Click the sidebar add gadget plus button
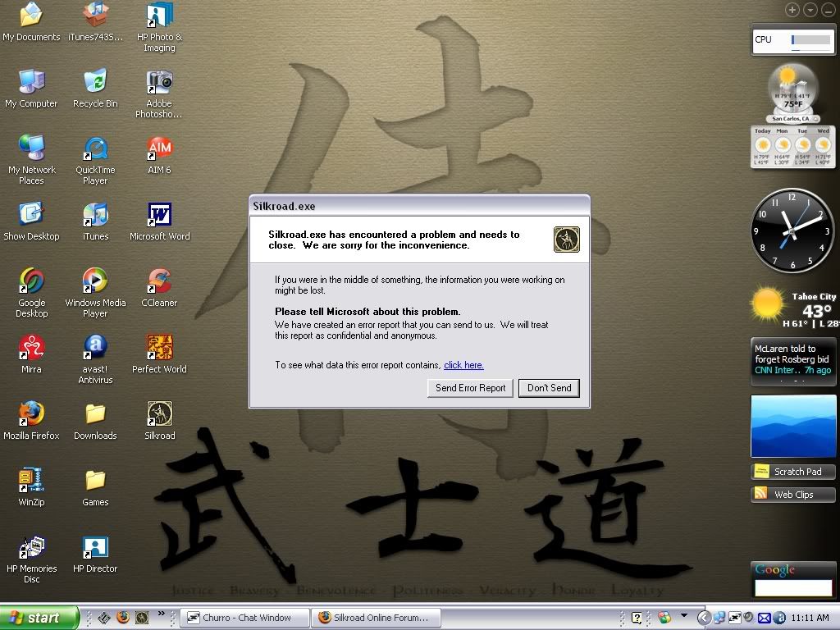This screenshot has height=630, width=840. pyautogui.click(x=792, y=10)
